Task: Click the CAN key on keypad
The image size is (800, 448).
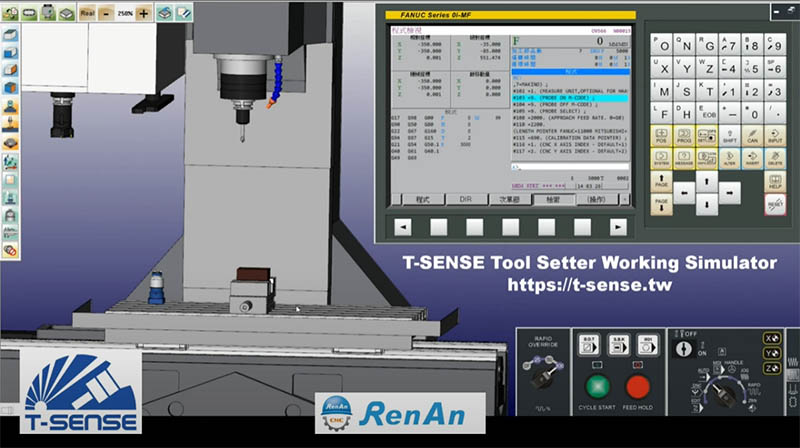Action: coord(753,136)
